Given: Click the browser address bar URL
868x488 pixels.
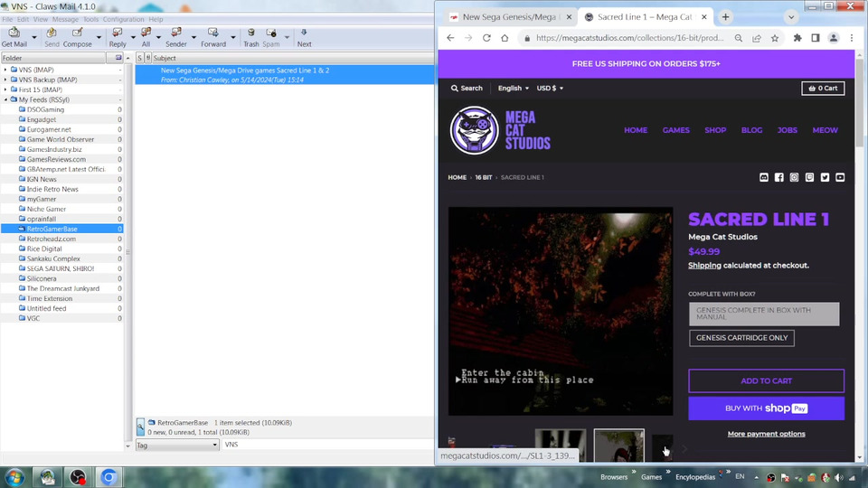Looking at the screenshot, I should (x=629, y=38).
